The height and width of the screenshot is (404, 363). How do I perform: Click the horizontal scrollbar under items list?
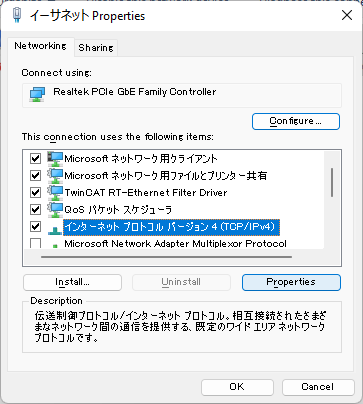[x=166, y=257]
